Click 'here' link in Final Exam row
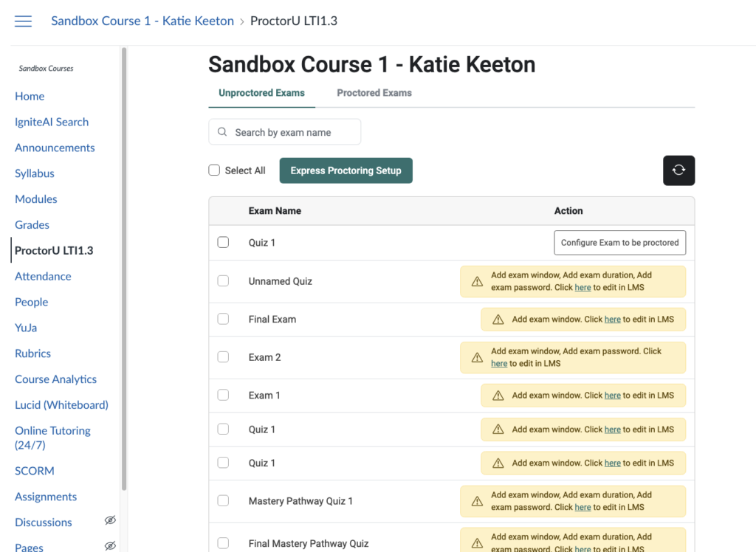This screenshot has height=552, width=756. pos(612,319)
